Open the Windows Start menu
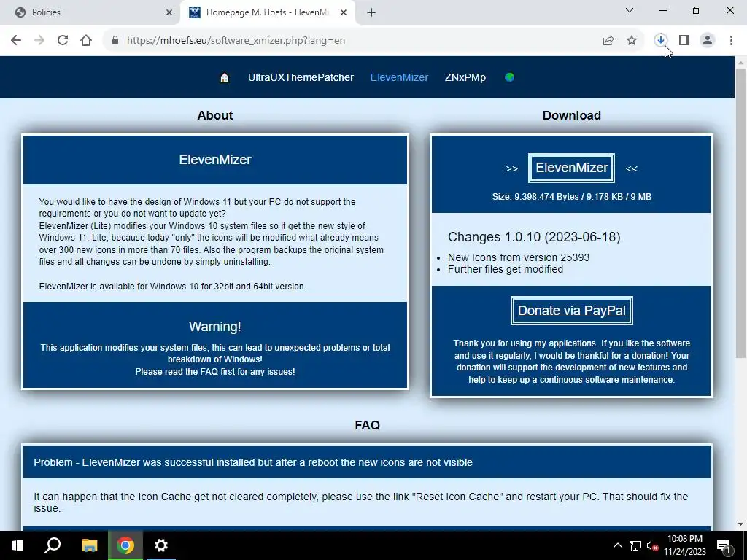 coord(18,545)
